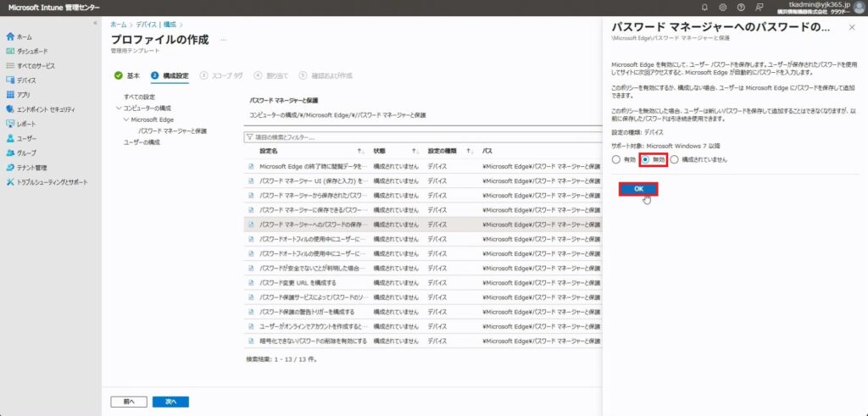Sort by 状態 column arrow
The image size is (868, 416).
415,151
